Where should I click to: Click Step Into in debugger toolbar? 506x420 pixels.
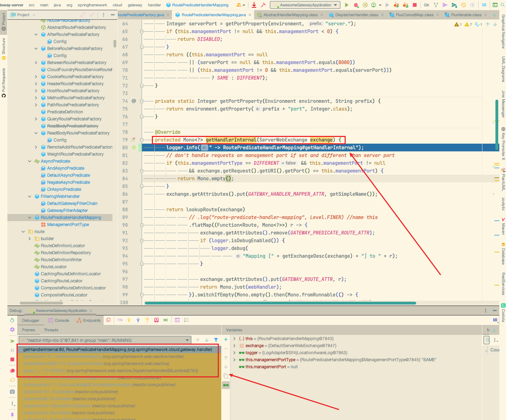coord(129,320)
